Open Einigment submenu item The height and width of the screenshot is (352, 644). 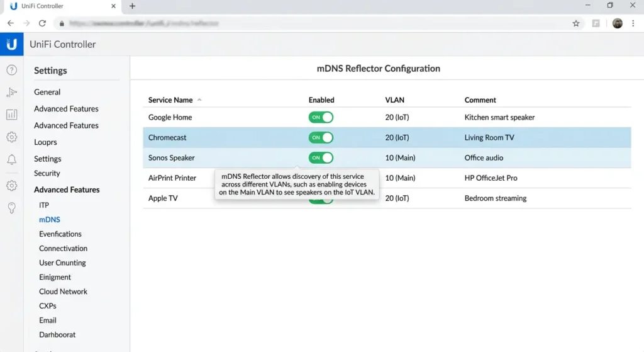point(55,277)
